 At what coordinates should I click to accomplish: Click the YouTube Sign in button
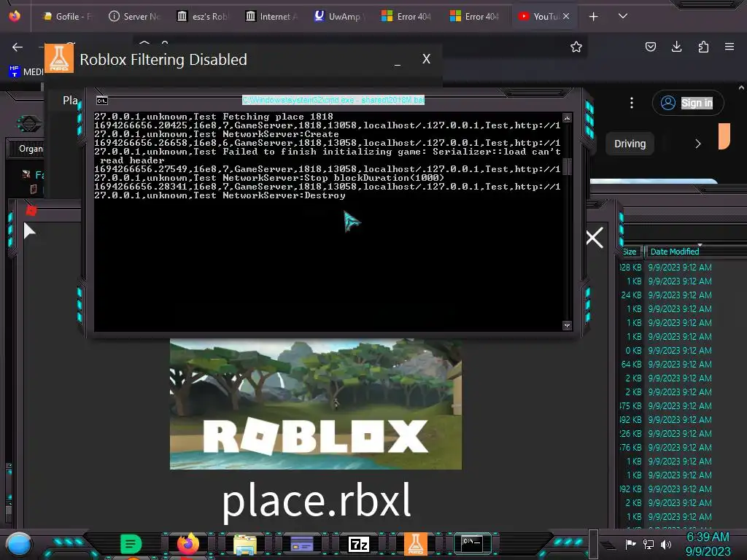(688, 103)
